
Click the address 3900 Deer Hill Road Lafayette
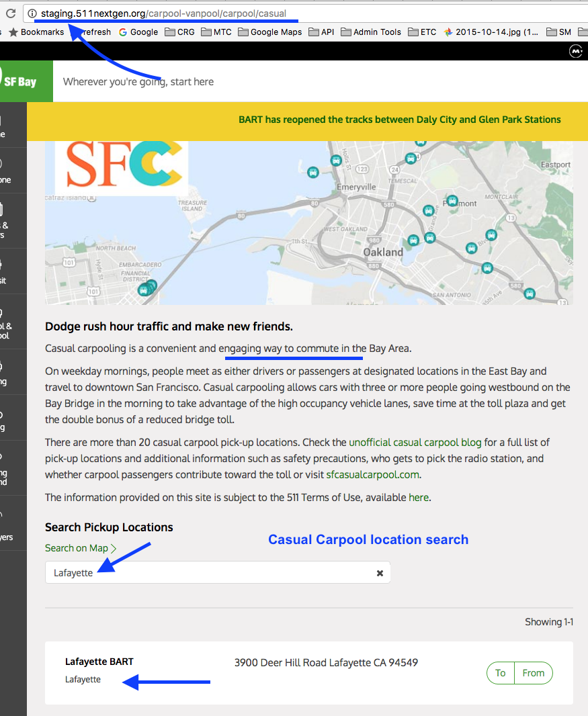(326, 662)
